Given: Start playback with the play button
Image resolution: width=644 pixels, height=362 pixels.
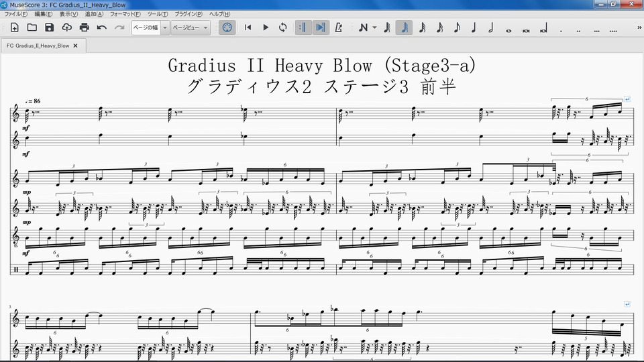Looking at the screenshot, I should click(x=266, y=27).
